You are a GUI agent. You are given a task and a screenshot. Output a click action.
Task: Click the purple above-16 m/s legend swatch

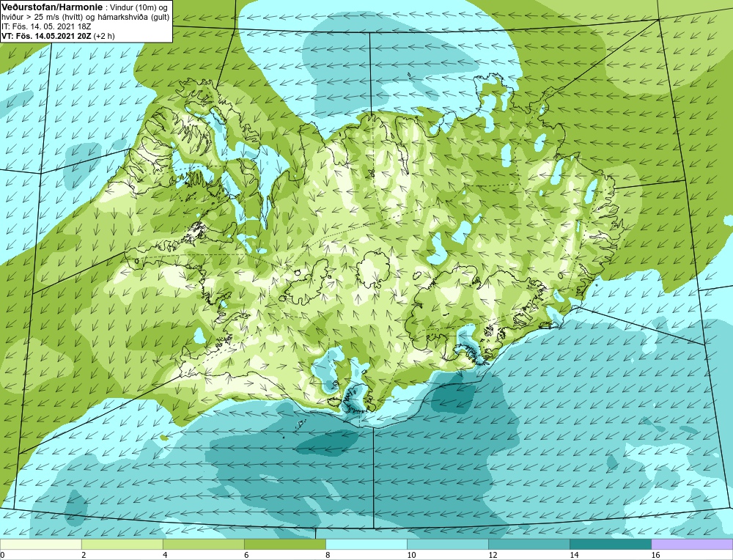[692, 545]
